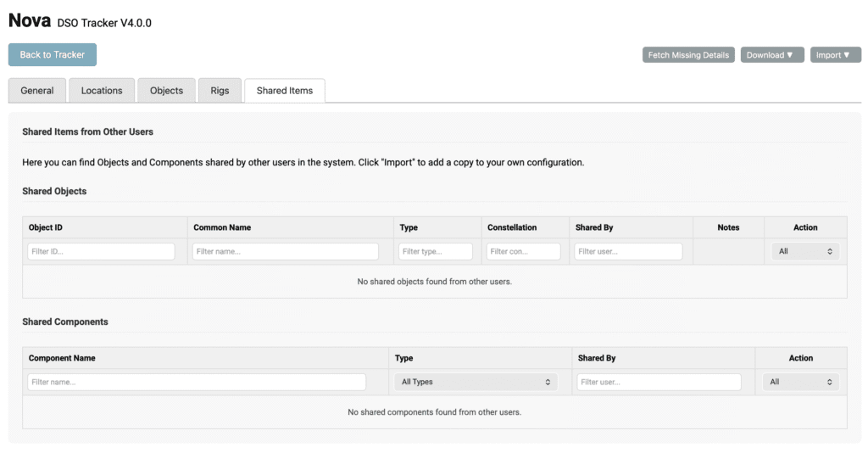Click Fetch Missing Details button

coord(688,55)
